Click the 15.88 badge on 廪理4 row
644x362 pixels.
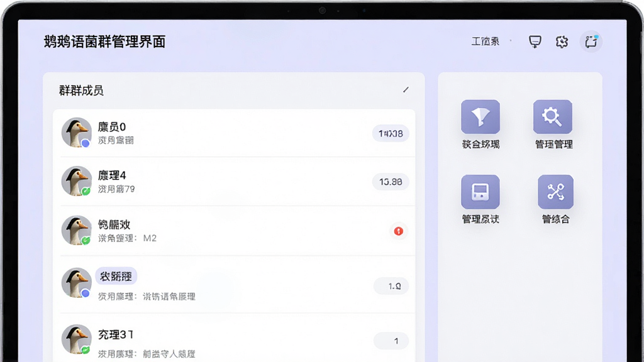point(391,182)
